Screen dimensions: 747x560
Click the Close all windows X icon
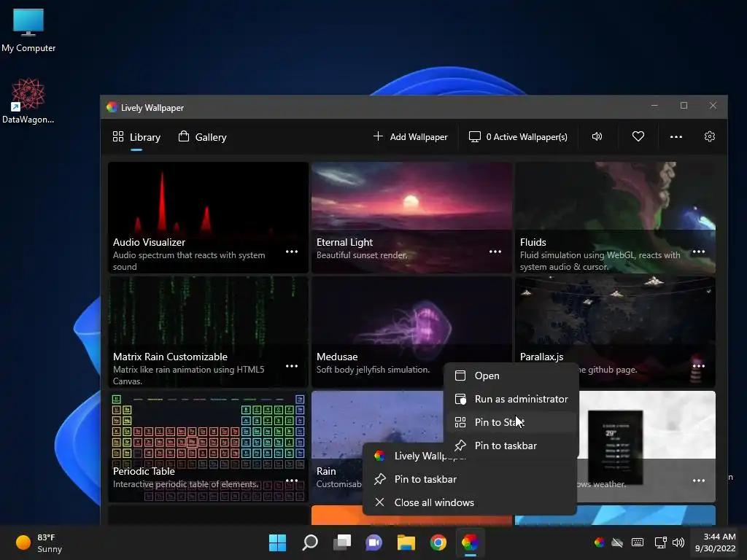click(379, 502)
